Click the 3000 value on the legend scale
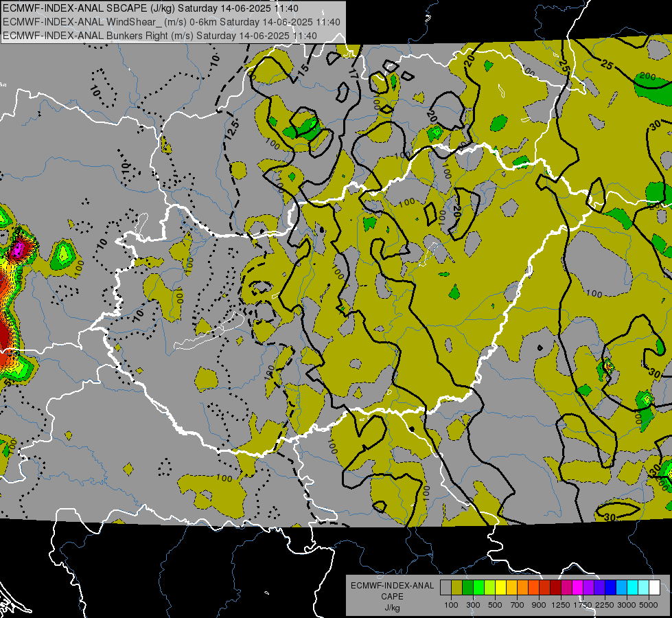Screen dimensions: 672x618 coord(627,605)
